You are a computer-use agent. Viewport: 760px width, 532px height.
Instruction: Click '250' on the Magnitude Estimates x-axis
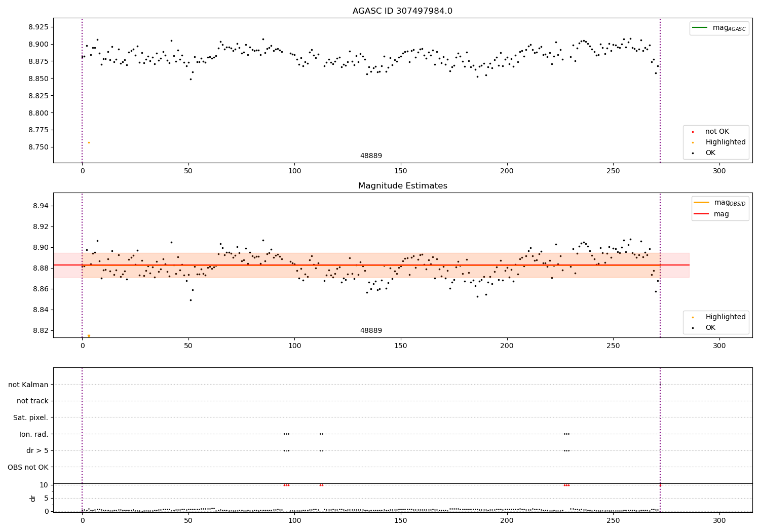613,346
